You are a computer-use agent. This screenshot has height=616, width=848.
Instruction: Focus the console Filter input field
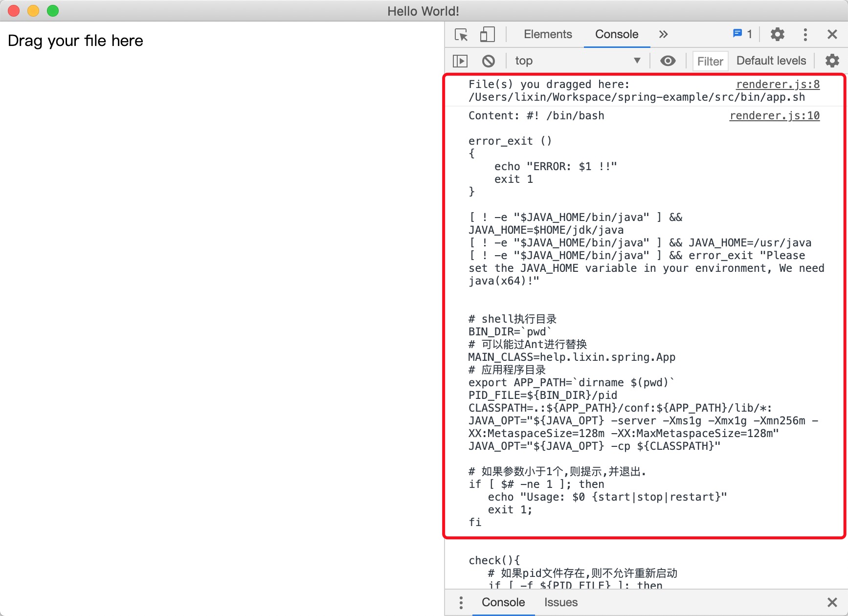[x=711, y=61]
